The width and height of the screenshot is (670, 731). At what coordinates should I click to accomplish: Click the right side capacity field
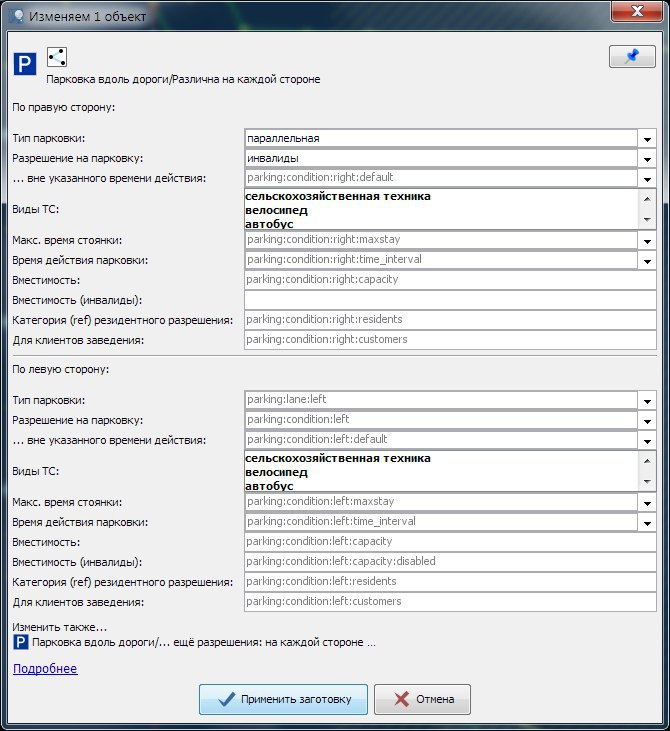450,280
